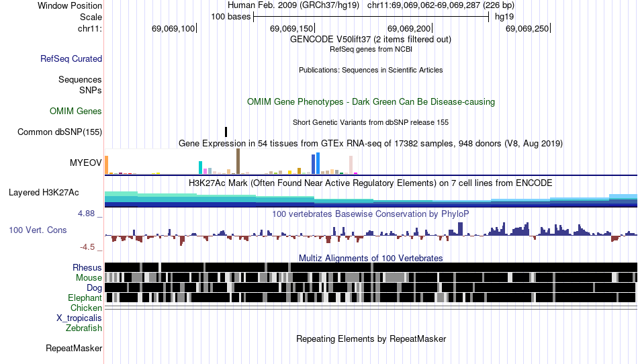Image resolution: width=638 pixels, height=364 pixels.
Task: Click the cyan GTEx expression bar
Action: click(200, 168)
